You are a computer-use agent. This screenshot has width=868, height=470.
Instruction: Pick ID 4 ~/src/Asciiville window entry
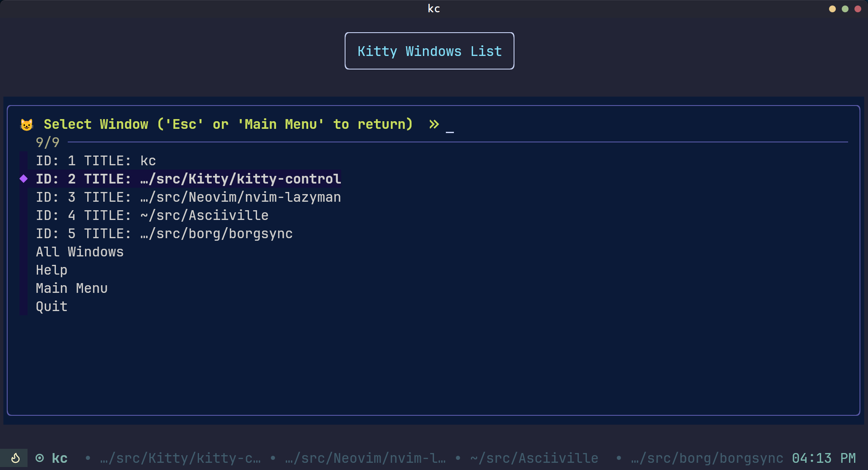point(152,215)
